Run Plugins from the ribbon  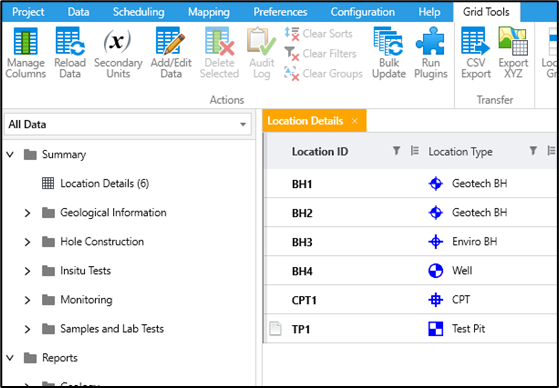point(430,53)
